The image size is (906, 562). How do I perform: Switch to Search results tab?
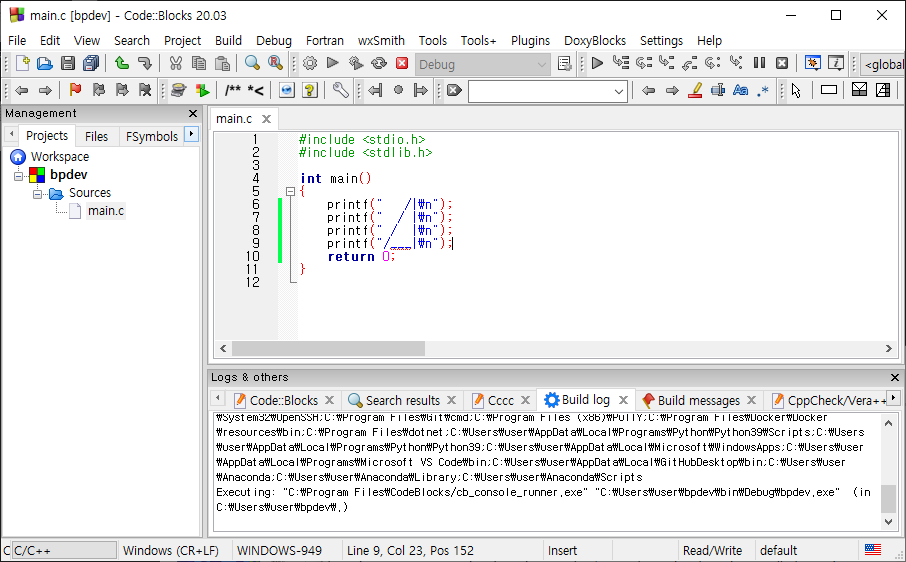403,400
